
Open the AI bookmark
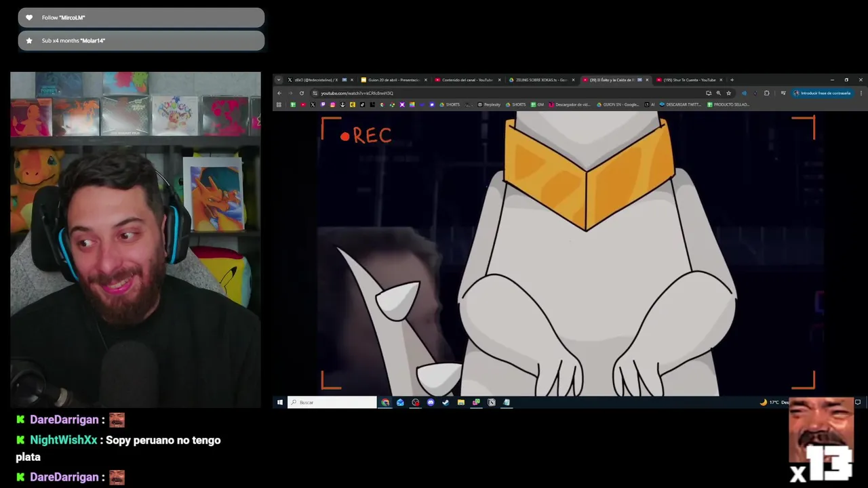650,104
